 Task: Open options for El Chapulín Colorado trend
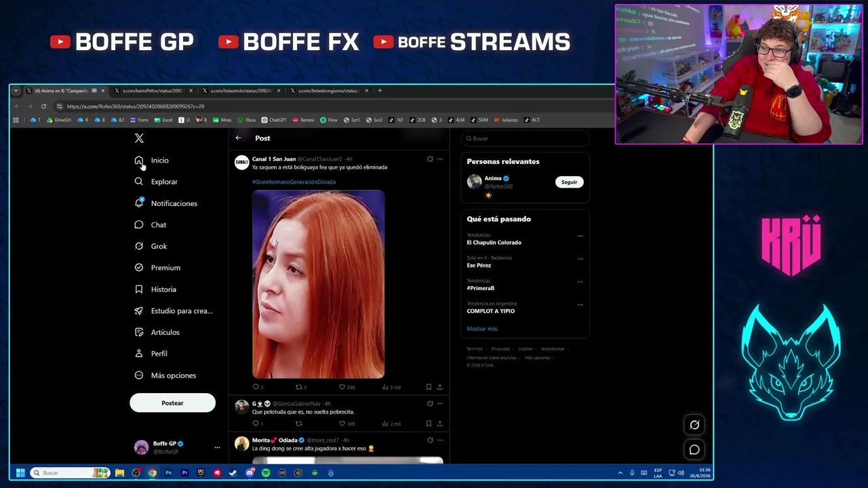pyautogui.click(x=580, y=236)
